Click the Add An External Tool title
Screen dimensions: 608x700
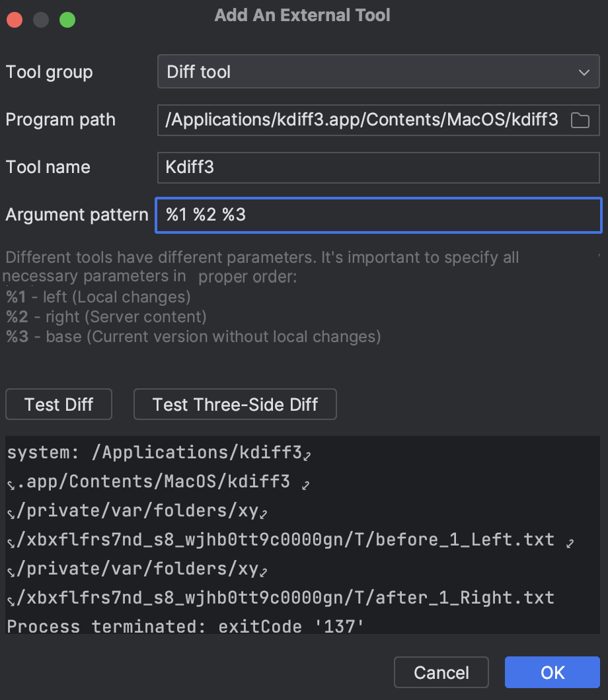[302, 15]
